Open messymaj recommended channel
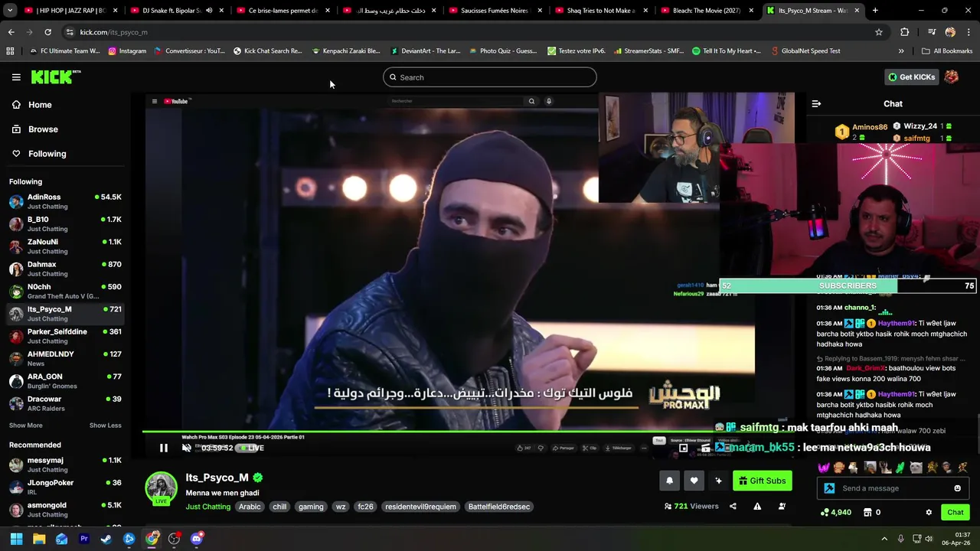The width and height of the screenshot is (980, 551). click(x=65, y=465)
